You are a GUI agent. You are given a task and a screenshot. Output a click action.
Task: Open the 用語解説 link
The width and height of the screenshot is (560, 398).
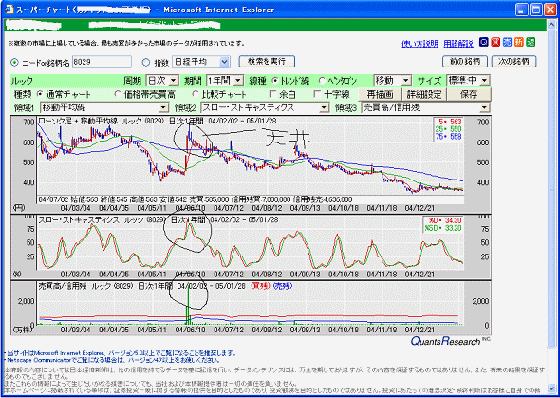pyautogui.click(x=459, y=44)
